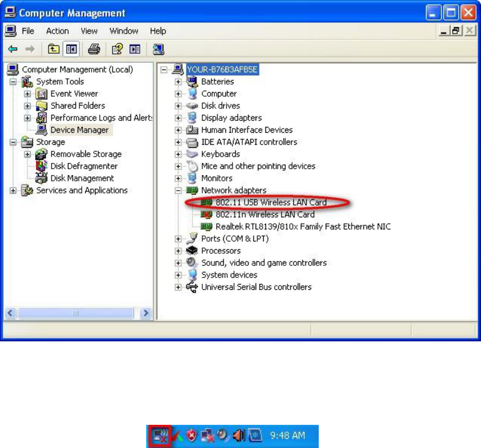Viewport: 481px width, 448px height.
Task: Expand the Processors node
Action: 178,251
